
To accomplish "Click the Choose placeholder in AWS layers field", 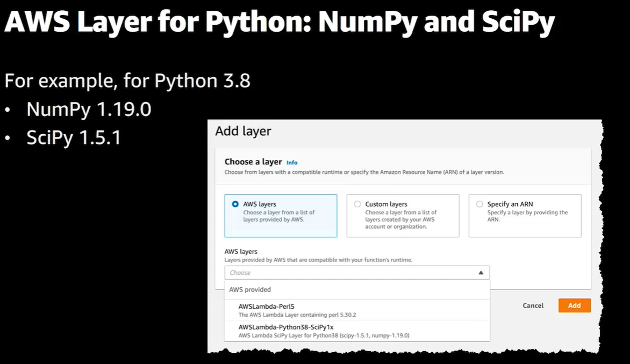I will tap(240, 273).
